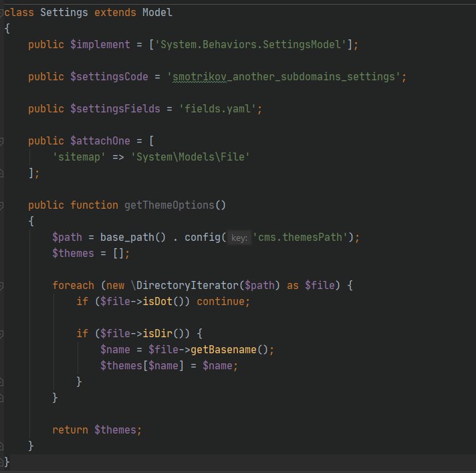Click the 'System\Models\File' string

(x=191, y=157)
